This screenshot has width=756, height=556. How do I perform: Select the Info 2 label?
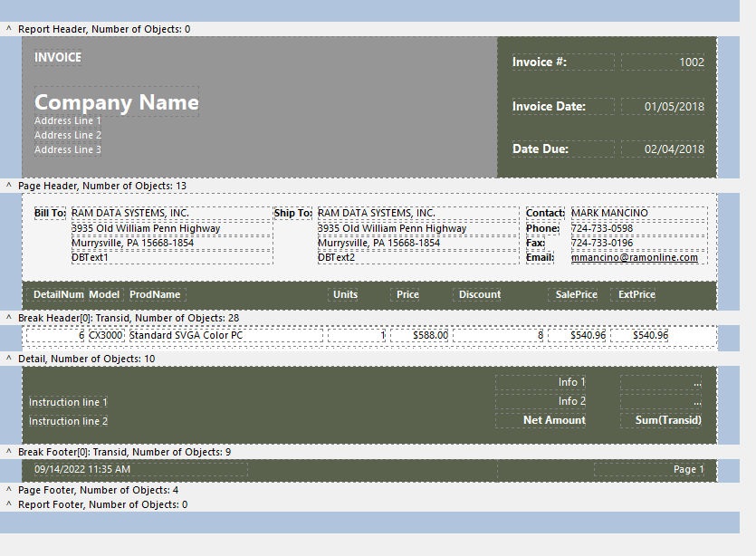click(x=541, y=401)
